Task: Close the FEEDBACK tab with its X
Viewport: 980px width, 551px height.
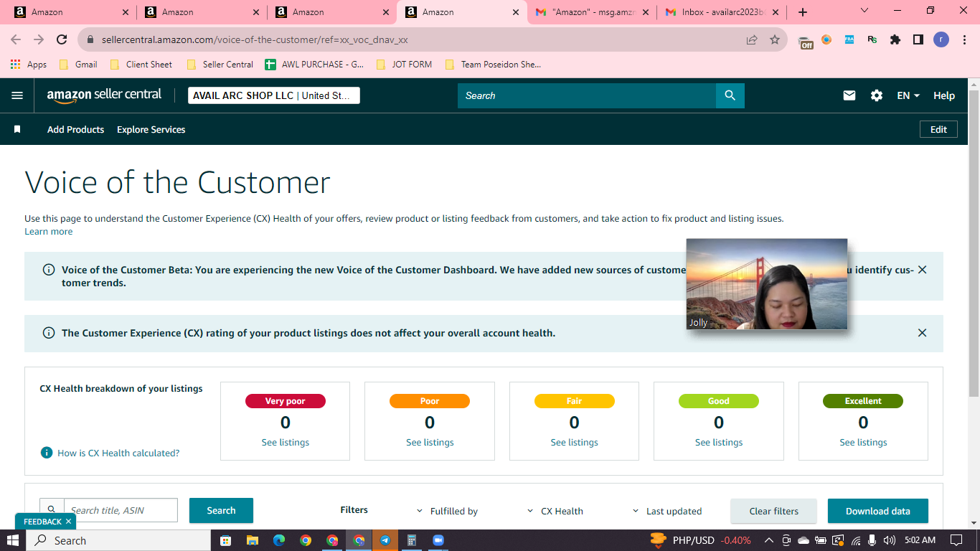Action: click(68, 522)
